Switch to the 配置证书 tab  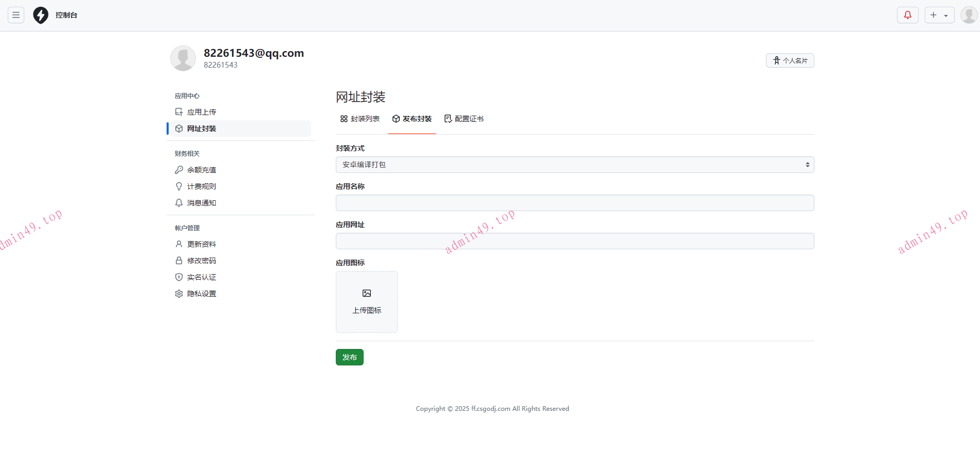464,119
